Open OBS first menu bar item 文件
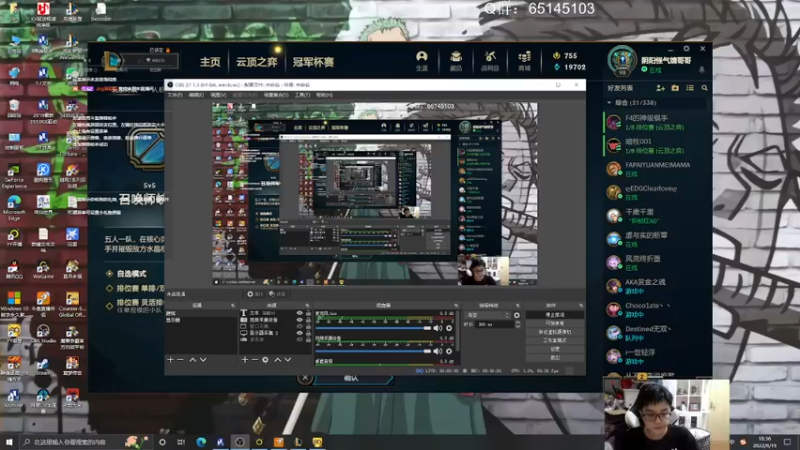The image size is (800, 450). [174, 95]
